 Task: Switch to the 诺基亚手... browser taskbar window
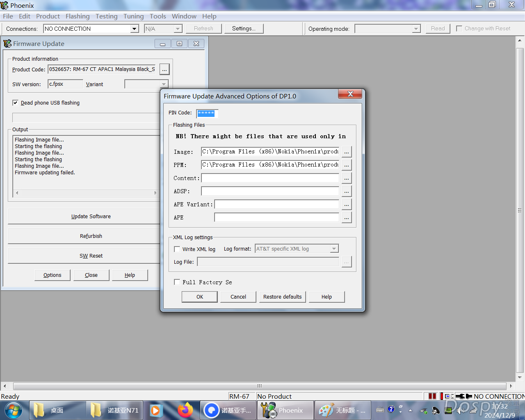click(x=228, y=410)
